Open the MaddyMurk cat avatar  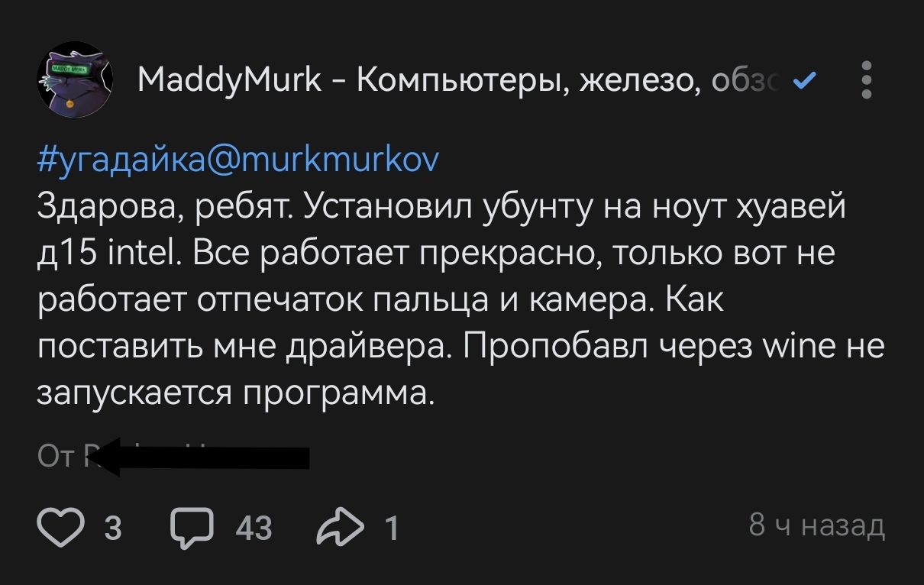click(75, 79)
